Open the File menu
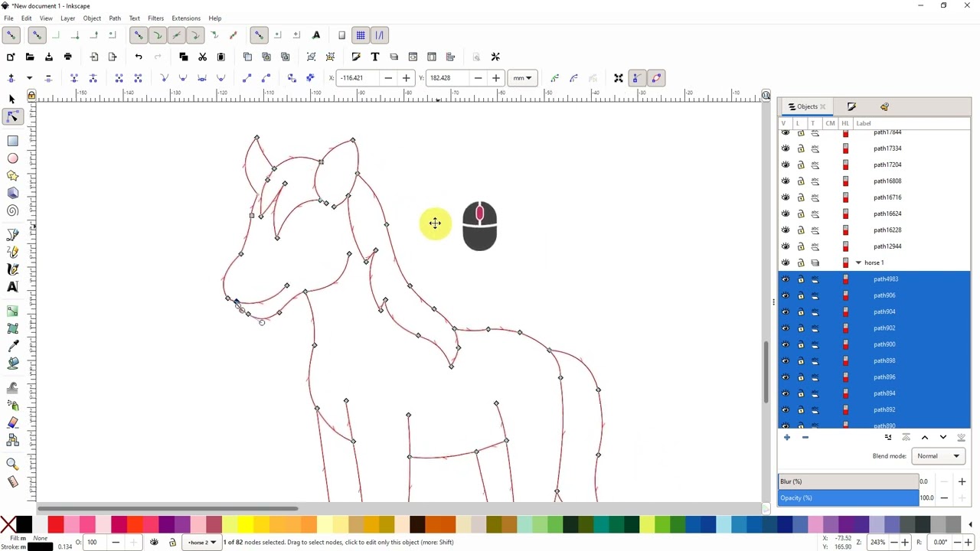The height and width of the screenshot is (551, 980). (x=8, y=18)
